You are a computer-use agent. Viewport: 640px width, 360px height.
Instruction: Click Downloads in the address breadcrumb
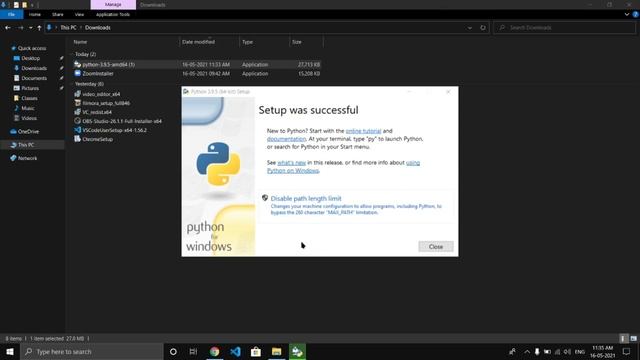click(98, 28)
